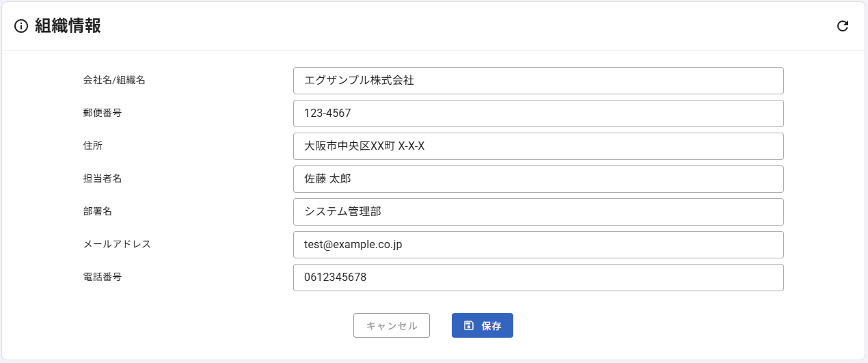This screenshot has width=868, height=363.
Task: Click into the 郵便番号 field showing 123-4567
Action: click(x=538, y=113)
